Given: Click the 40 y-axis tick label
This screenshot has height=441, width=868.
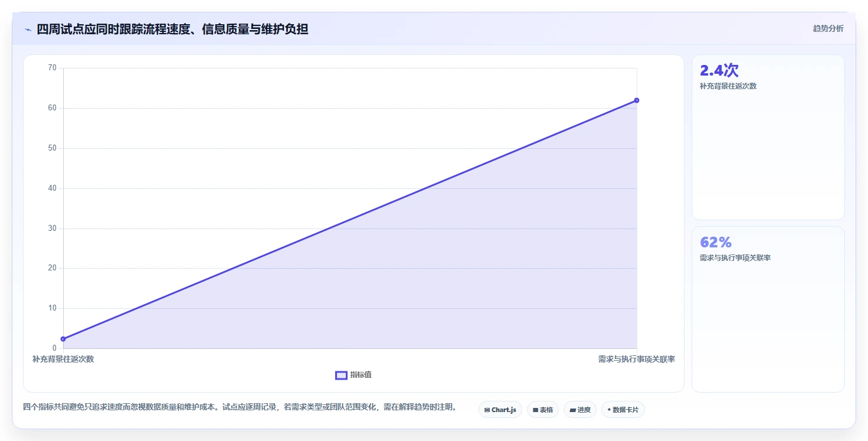Looking at the screenshot, I should tap(52, 188).
